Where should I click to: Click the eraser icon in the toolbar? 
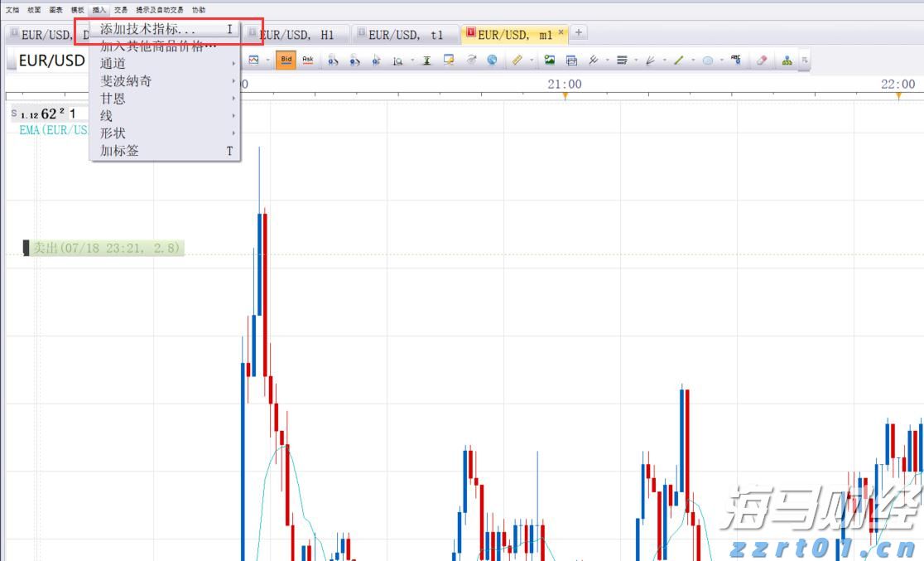click(762, 60)
